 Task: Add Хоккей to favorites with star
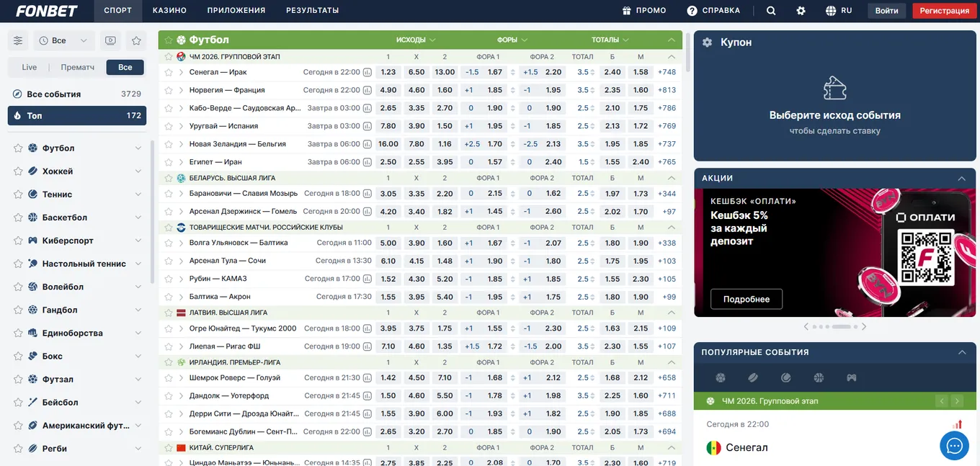tap(18, 171)
